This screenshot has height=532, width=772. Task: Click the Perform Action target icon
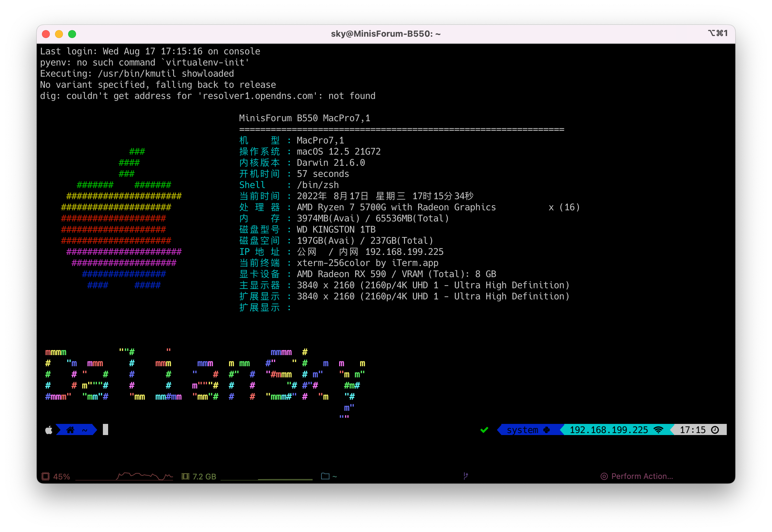[x=604, y=476]
